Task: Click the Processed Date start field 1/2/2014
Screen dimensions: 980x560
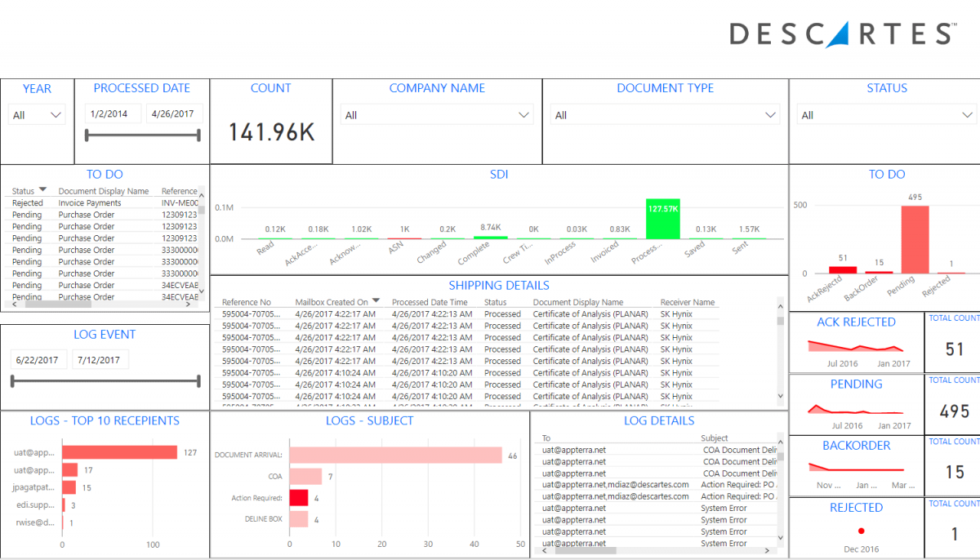Action: (x=114, y=113)
